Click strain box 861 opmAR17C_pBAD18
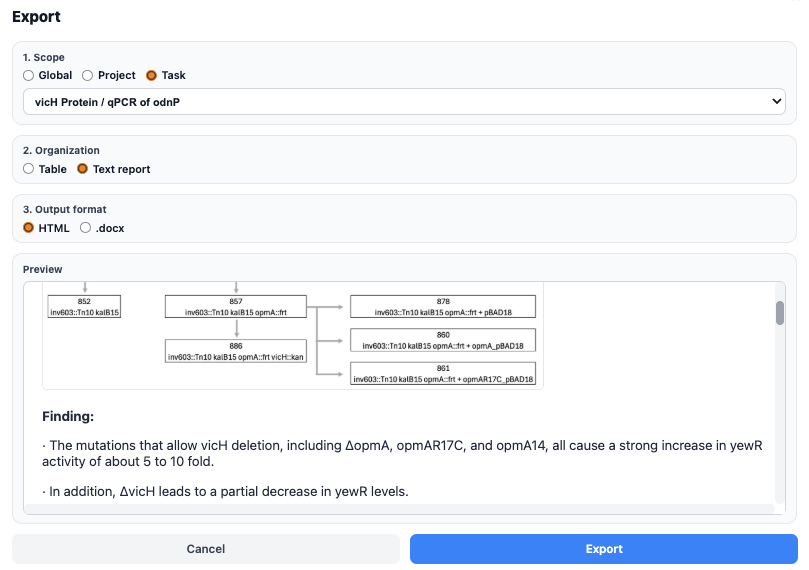 pos(443,374)
